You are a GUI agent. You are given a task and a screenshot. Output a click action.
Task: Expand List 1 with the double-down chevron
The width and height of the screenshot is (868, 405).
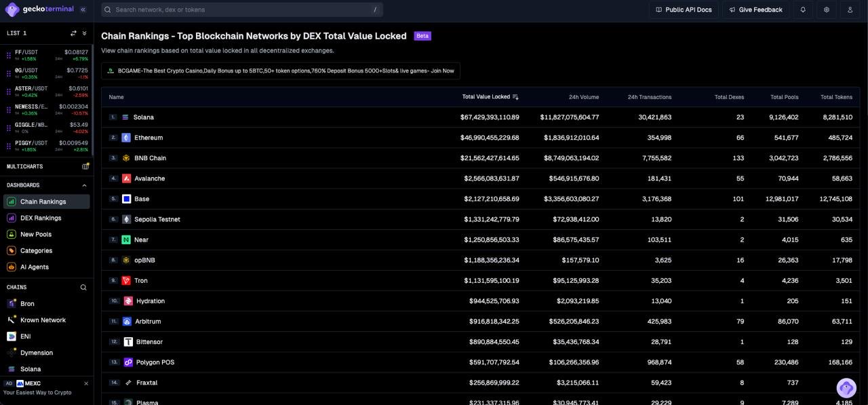pyautogui.click(x=84, y=33)
